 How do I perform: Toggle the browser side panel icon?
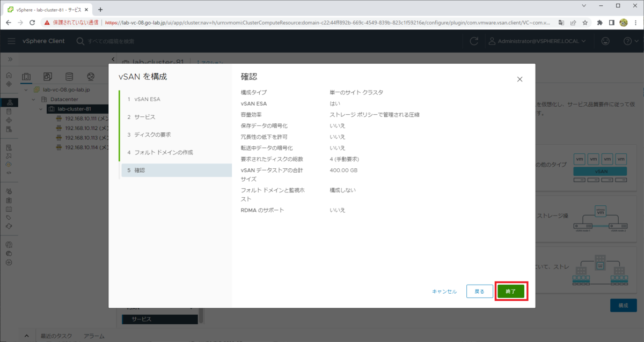(x=612, y=23)
